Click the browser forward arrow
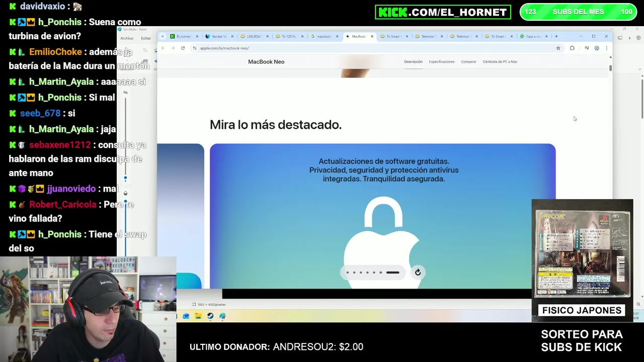The width and height of the screenshot is (644, 362). (173, 48)
